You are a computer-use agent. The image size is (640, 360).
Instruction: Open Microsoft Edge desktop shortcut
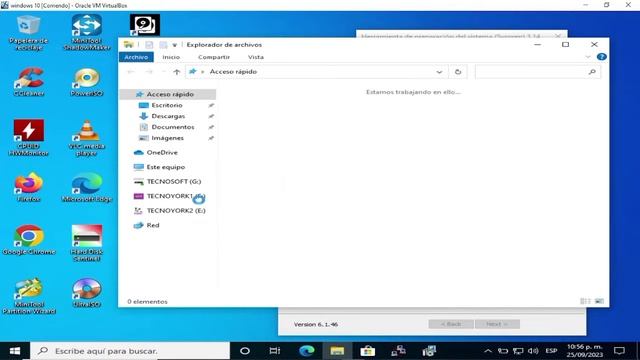click(x=87, y=187)
